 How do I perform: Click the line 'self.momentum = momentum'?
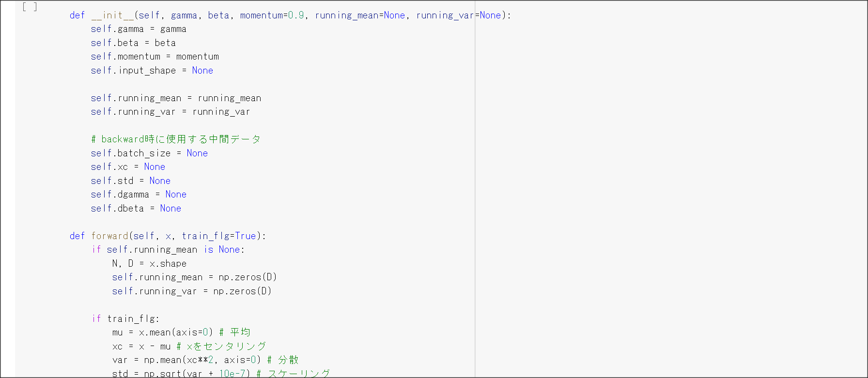(155, 57)
